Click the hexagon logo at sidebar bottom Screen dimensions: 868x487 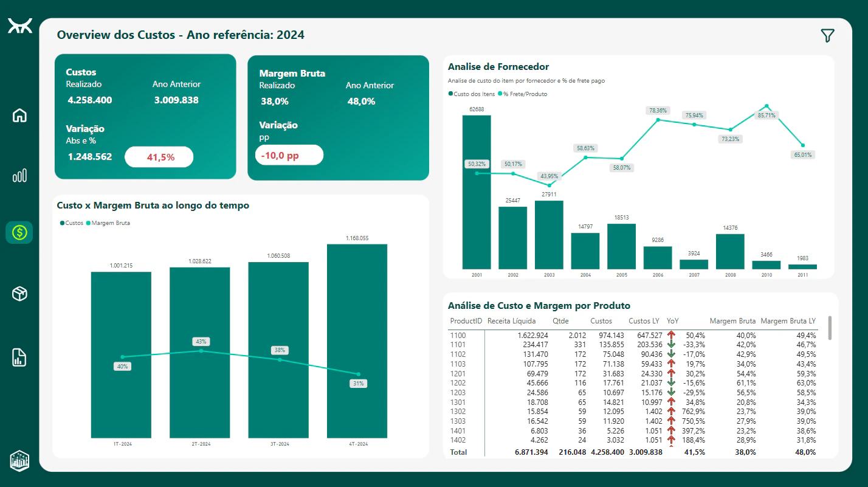coord(19,460)
